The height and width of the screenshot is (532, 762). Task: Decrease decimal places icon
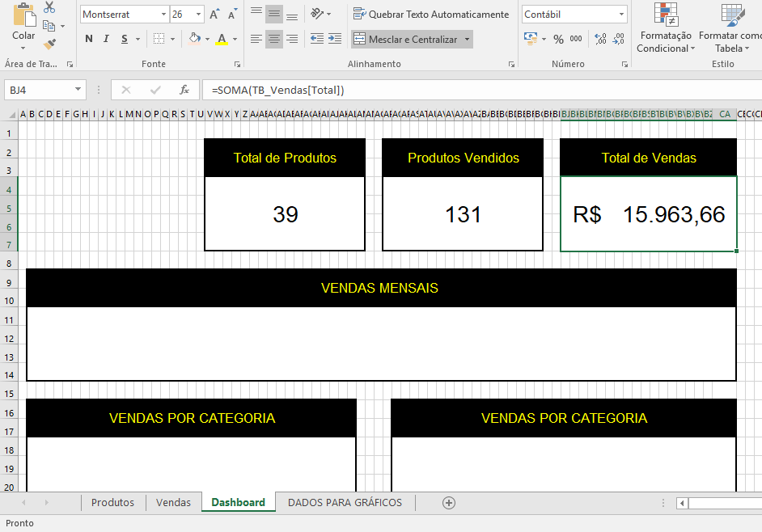pyautogui.click(x=619, y=39)
